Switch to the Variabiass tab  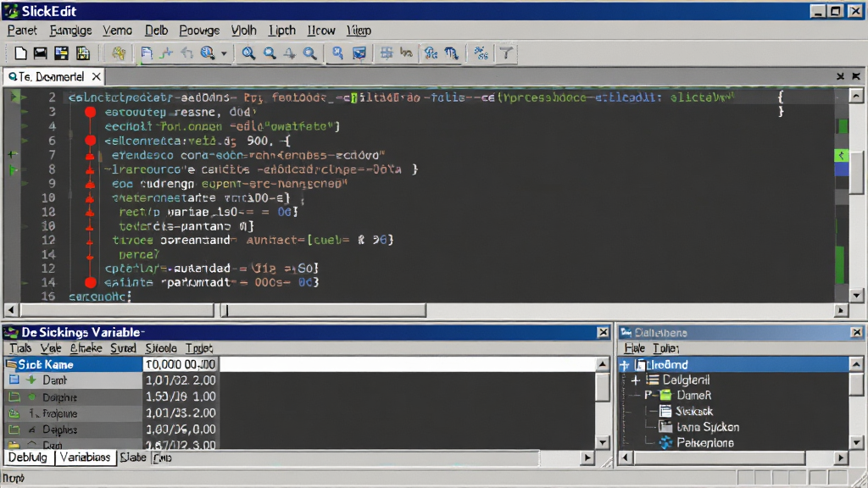86,457
